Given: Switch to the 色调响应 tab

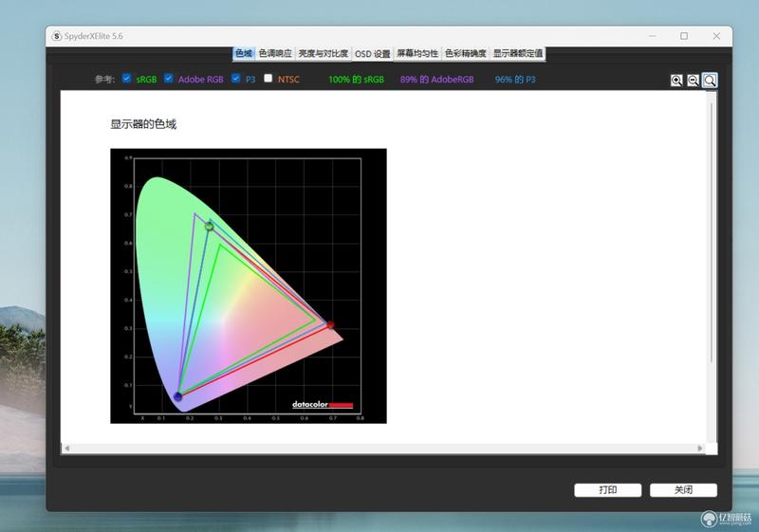Looking at the screenshot, I should tap(275, 53).
